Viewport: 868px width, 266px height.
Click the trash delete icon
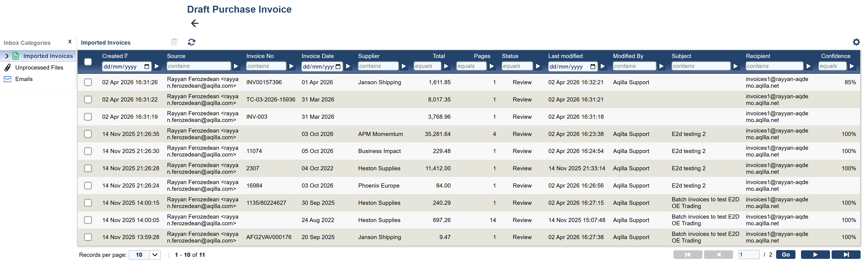[x=174, y=42]
